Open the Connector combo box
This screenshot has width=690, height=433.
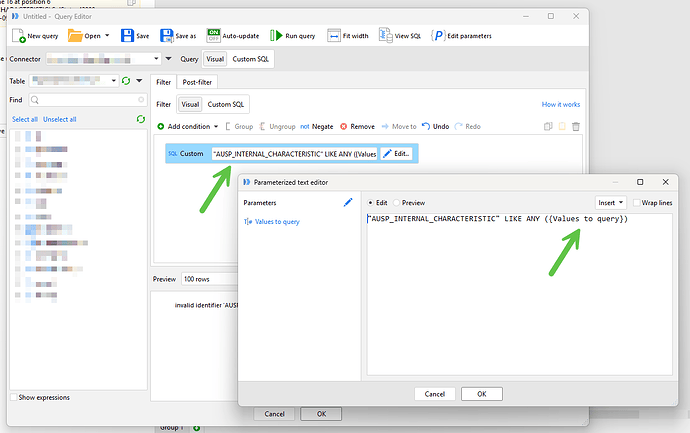click(x=103, y=59)
